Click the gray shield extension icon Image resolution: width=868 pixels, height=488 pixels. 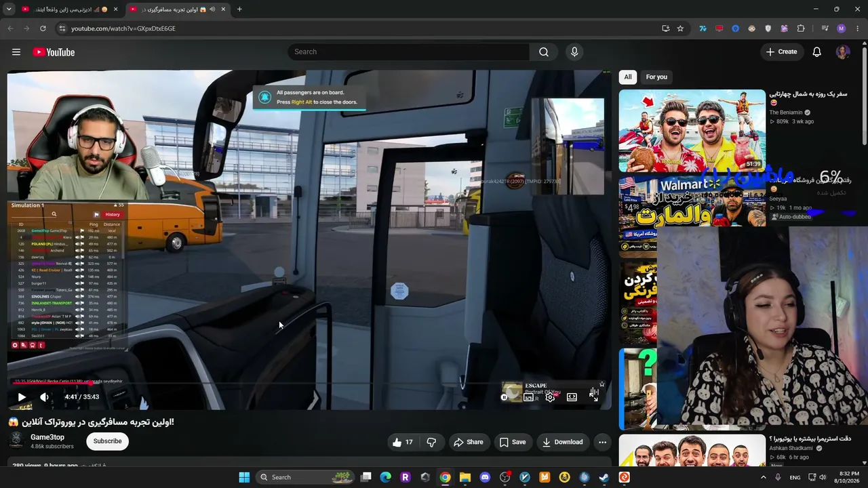[768, 28]
